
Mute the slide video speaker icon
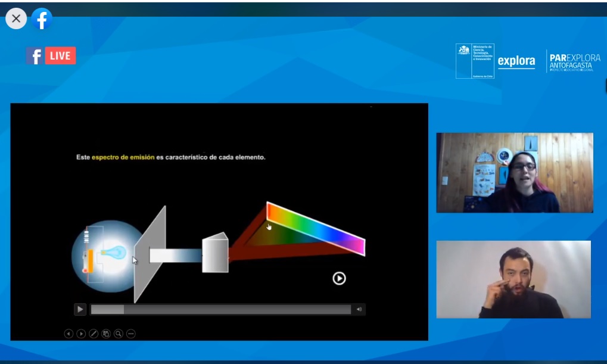pos(359,309)
